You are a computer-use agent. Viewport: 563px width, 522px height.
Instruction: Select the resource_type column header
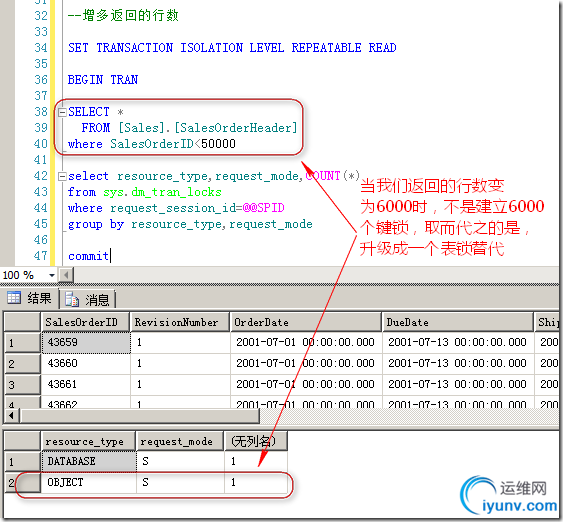(88, 441)
